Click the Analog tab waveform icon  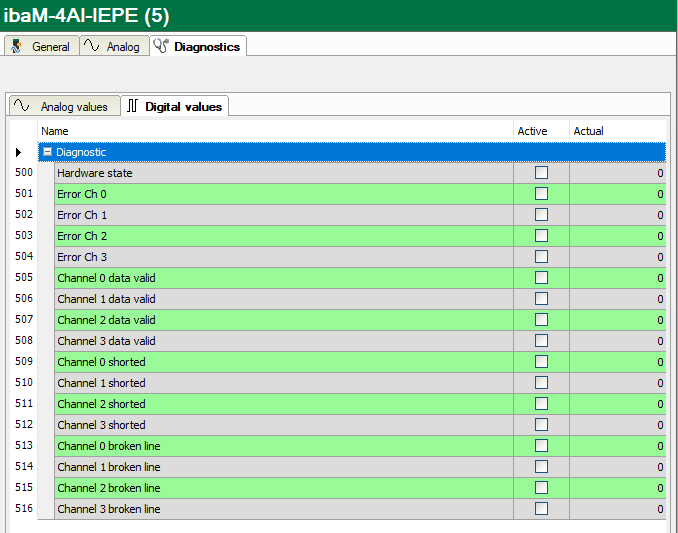click(x=92, y=46)
